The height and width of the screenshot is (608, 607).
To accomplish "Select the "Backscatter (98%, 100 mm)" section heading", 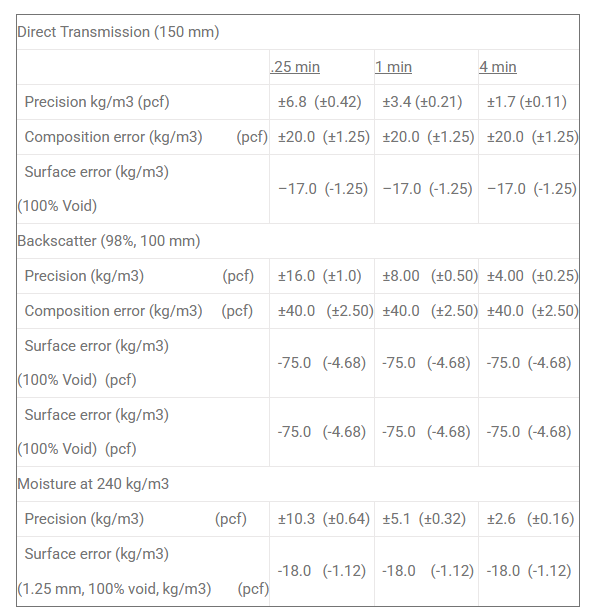I will [108, 240].
